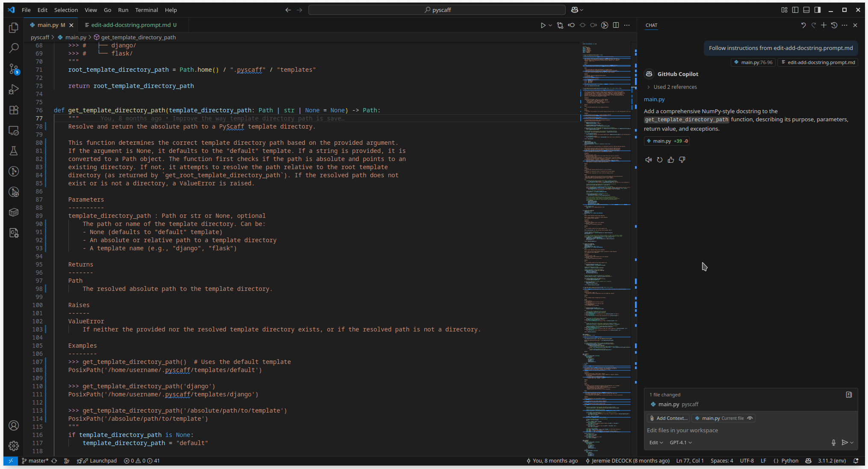Expand Used 2 references section

(x=675, y=87)
